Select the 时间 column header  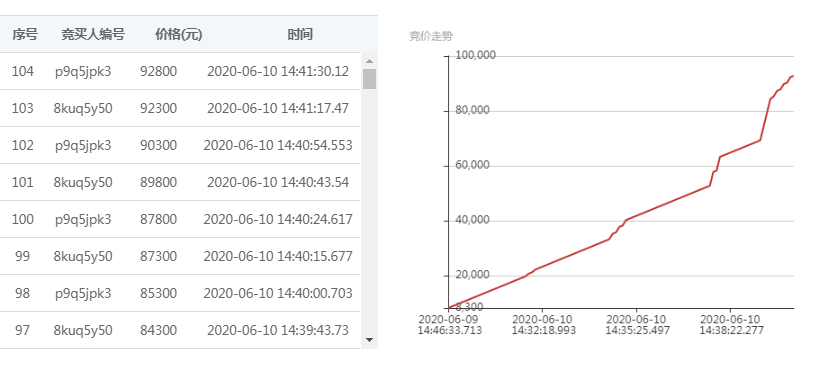pos(300,35)
